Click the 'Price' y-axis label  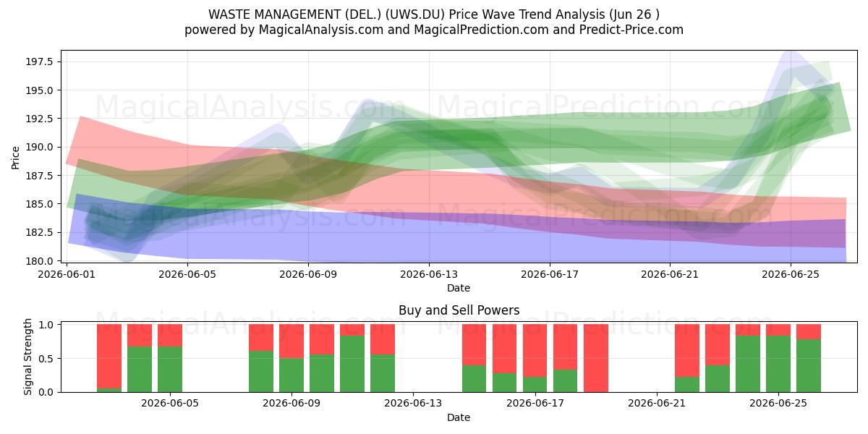[16, 156]
